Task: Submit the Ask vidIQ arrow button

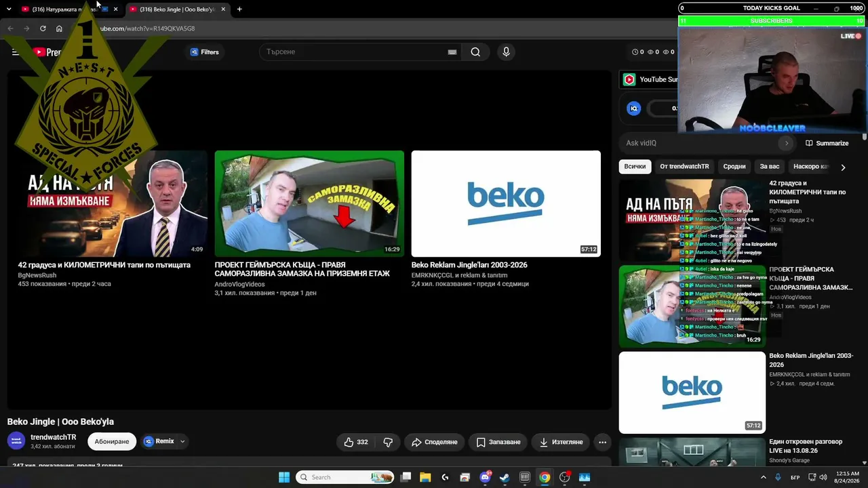Action: click(787, 143)
